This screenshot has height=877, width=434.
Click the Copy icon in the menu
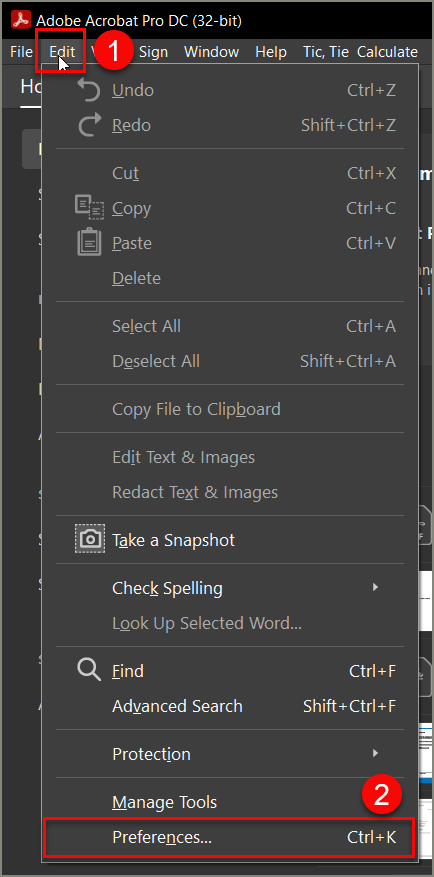[89, 208]
